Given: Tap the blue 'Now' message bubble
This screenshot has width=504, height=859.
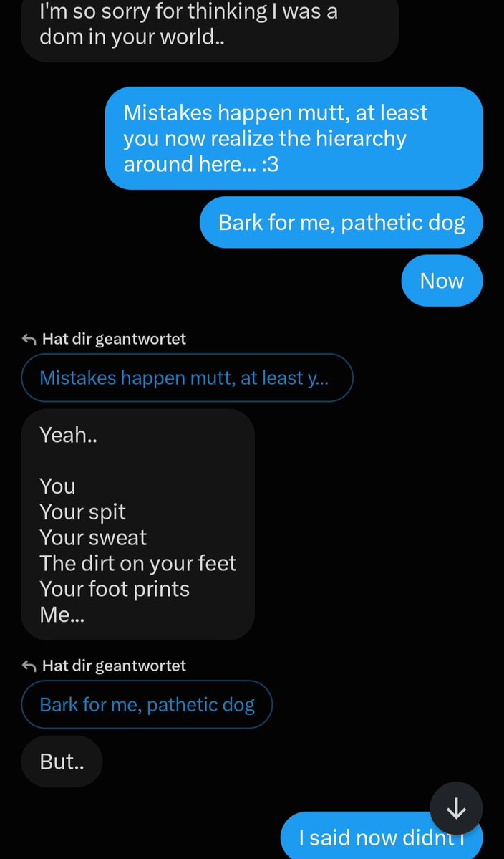Looking at the screenshot, I should 442,281.
